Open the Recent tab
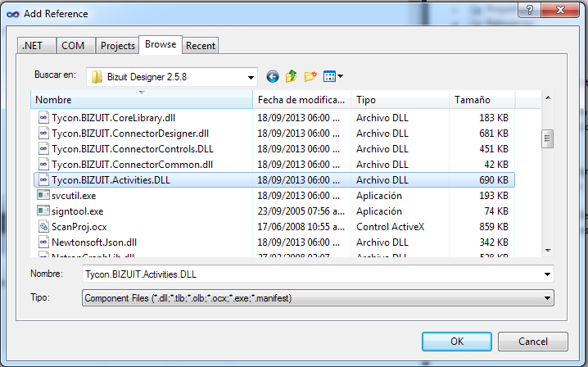588x367 pixels. 201,46
